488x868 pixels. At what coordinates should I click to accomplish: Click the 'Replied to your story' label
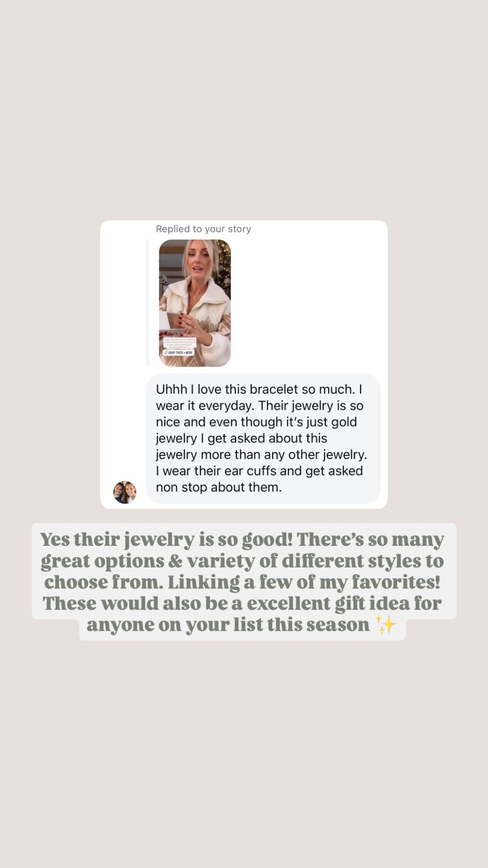(x=203, y=229)
